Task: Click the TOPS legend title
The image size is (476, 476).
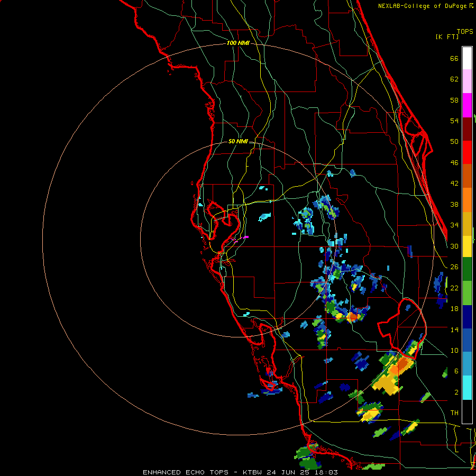Action: tap(465, 32)
